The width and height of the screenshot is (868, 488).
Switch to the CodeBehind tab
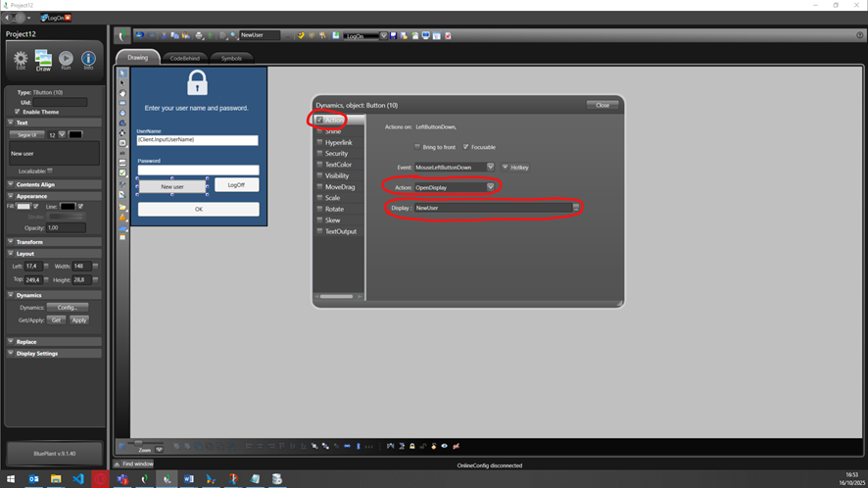185,58
